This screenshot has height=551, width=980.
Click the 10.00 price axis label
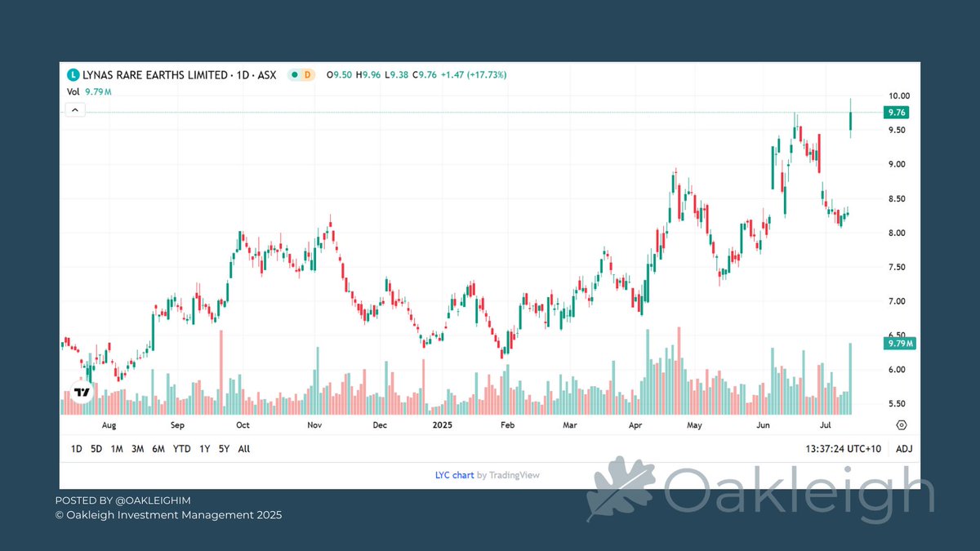pos(898,96)
